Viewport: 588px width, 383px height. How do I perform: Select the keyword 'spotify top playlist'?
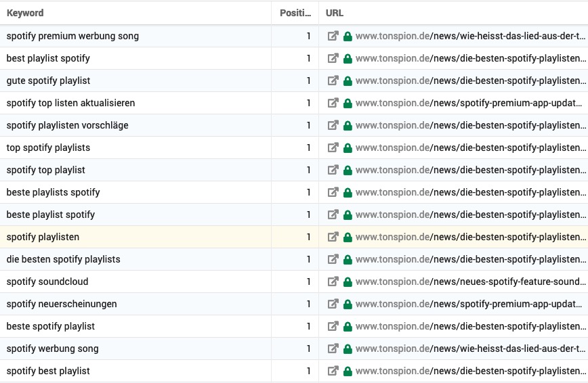coord(46,170)
